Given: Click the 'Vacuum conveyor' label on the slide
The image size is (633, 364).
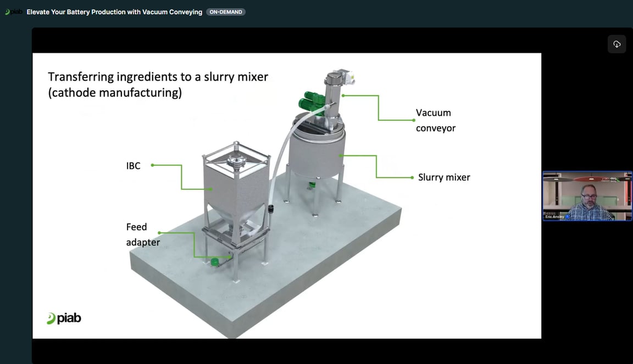Looking at the screenshot, I should coord(435,120).
